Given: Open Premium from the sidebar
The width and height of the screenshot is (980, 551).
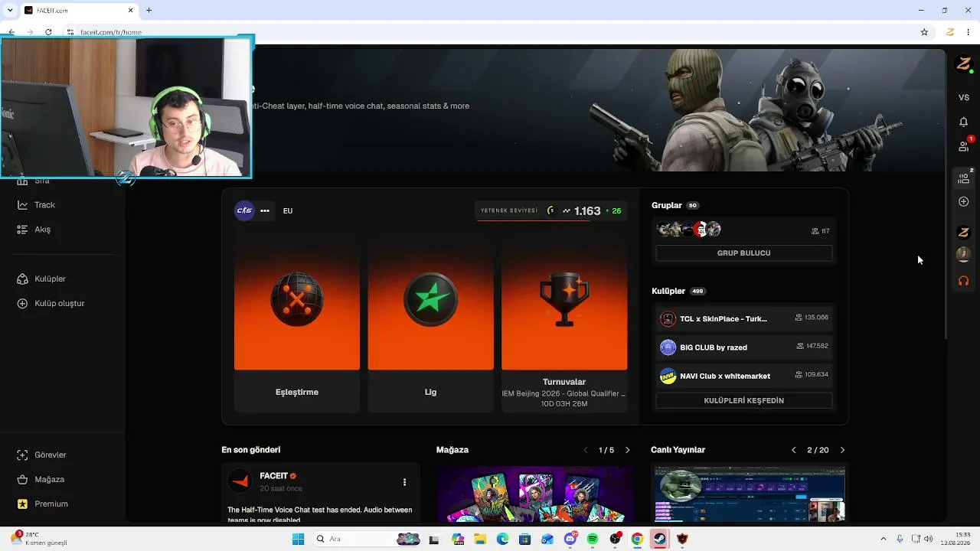Looking at the screenshot, I should 51,504.
